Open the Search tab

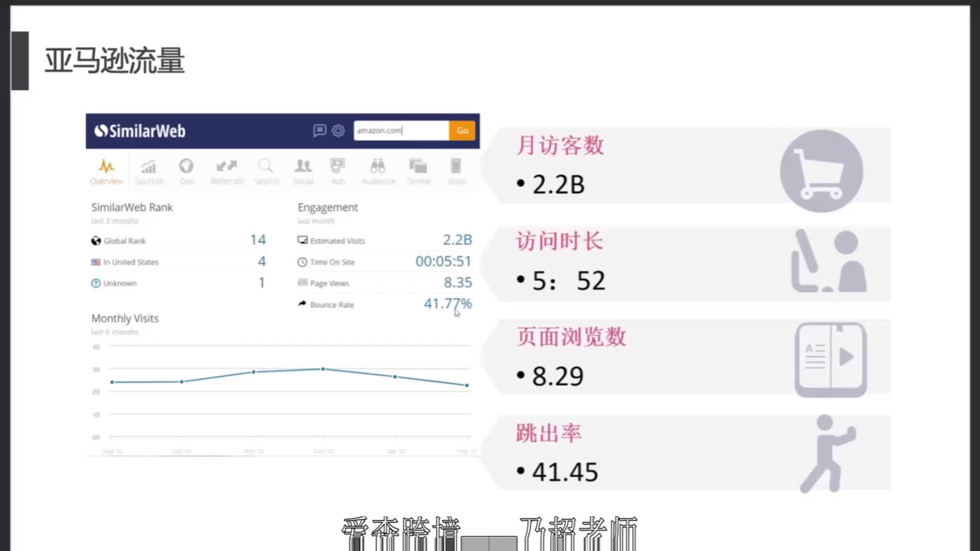click(266, 172)
